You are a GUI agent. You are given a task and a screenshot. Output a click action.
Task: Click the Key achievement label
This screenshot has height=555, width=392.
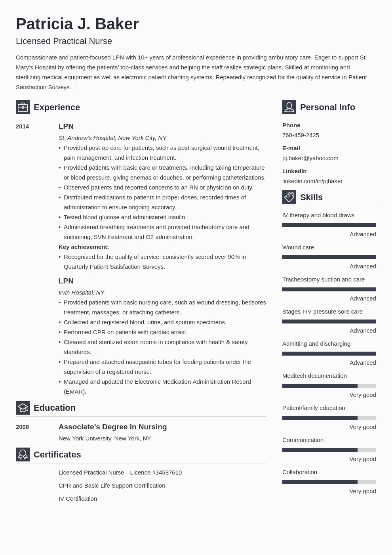coord(84,247)
